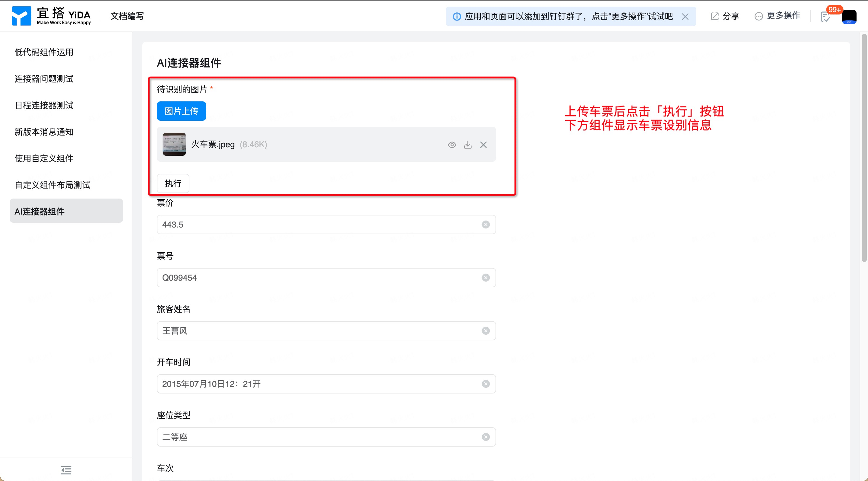Open the 分享 share option

[725, 16]
